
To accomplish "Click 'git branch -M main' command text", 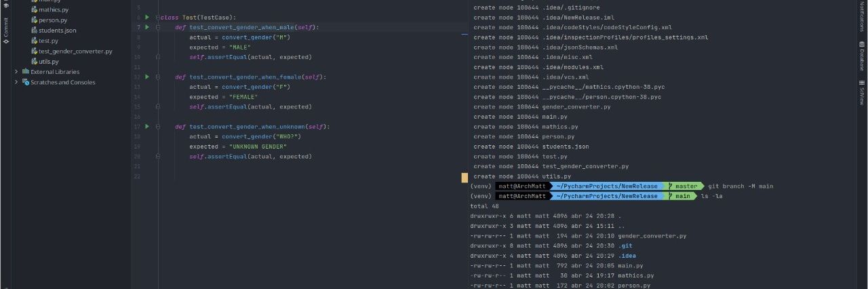I will tap(741, 186).
